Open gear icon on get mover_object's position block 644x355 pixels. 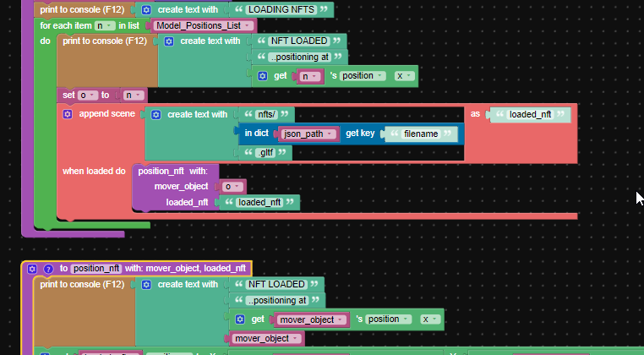(240, 319)
